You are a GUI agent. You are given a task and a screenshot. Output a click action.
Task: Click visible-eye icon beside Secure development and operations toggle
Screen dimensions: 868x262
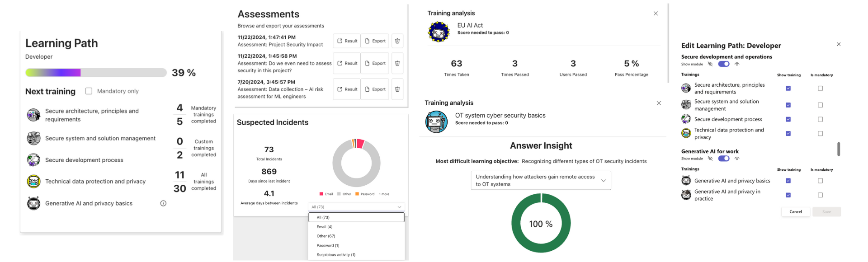click(737, 64)
